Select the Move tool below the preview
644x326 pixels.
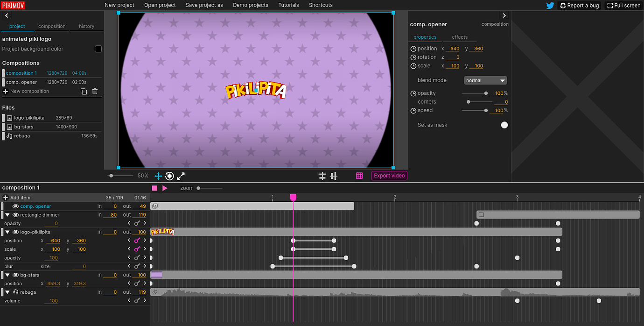[x=158, y=176]
